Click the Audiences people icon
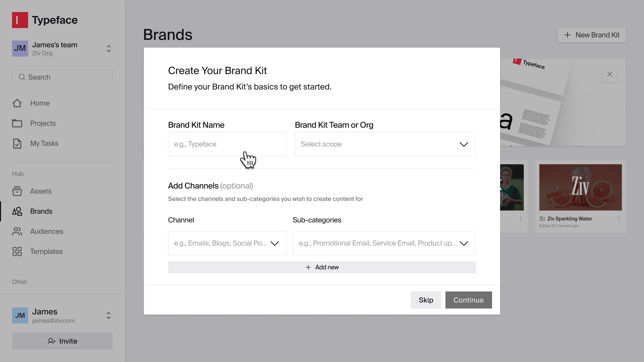The width and height of the screenshot is (644, 362). 17,231
